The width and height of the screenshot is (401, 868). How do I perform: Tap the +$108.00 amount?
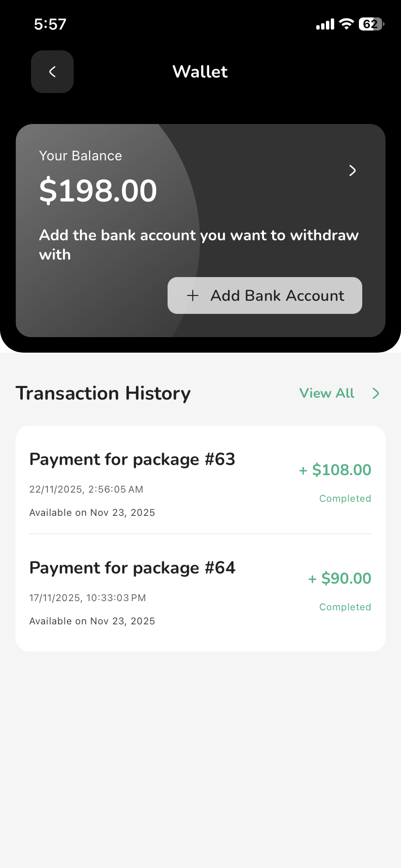click(335, 470)
